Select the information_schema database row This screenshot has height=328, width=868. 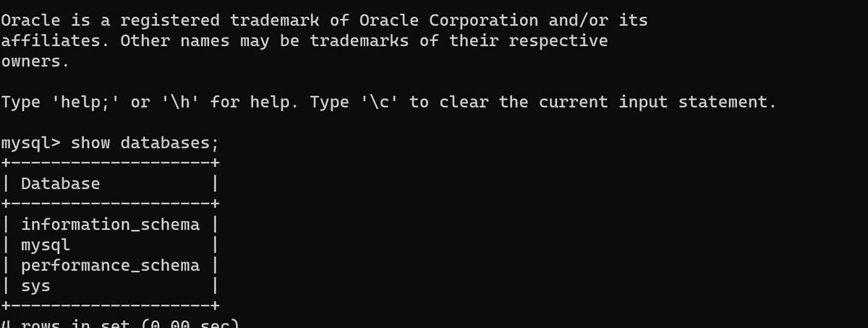pos(110,225)
